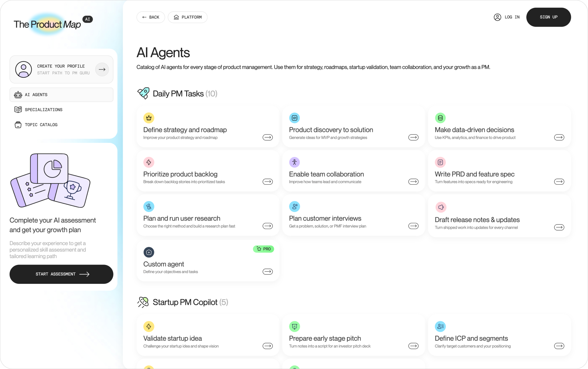588x369 pixels.
Task: Click the Specializations book icon
Action: (x=18, y=110)
